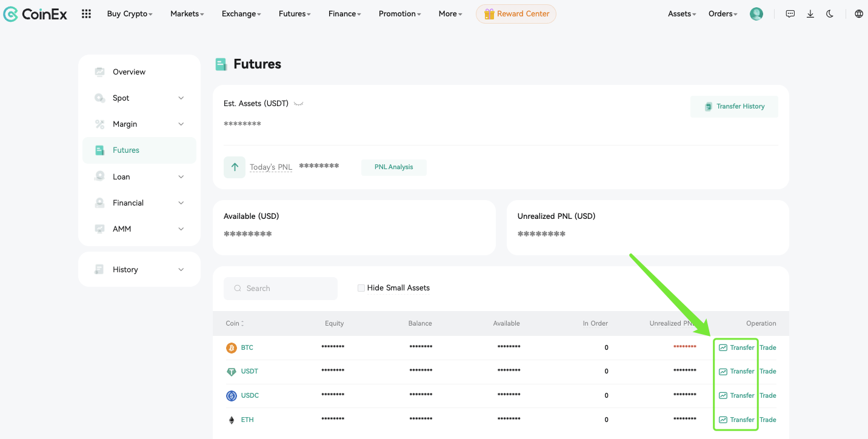Viewport: 868px width, 439px height.
Task: Sort the table by Coin column
Action: click(235, 323)
